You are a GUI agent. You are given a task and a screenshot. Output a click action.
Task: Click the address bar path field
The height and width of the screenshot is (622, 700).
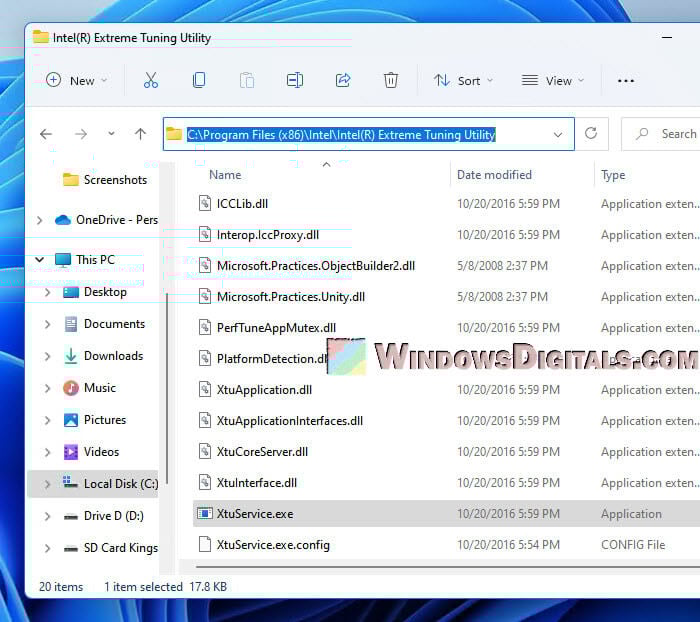coord(368,134)
